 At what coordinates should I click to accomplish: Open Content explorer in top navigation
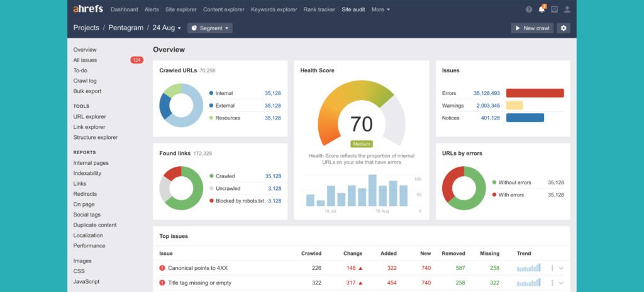[x=224, y=9]
